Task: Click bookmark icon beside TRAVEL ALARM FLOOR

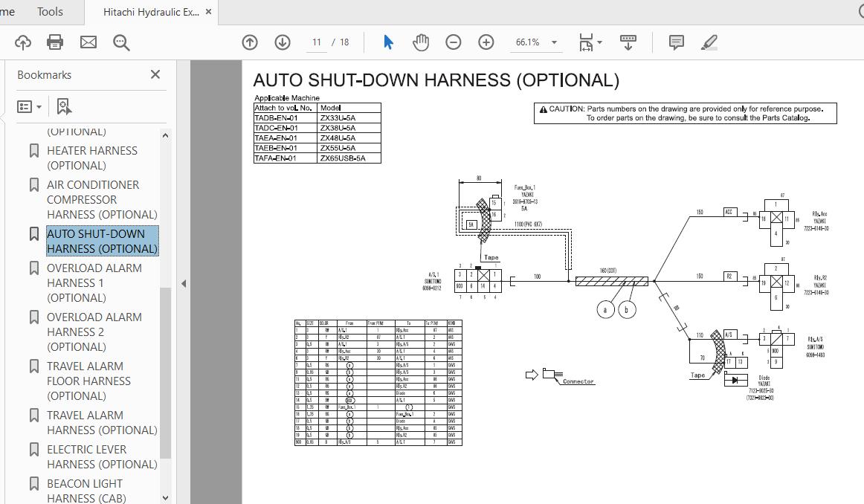Action: click(x=34, y=366)
